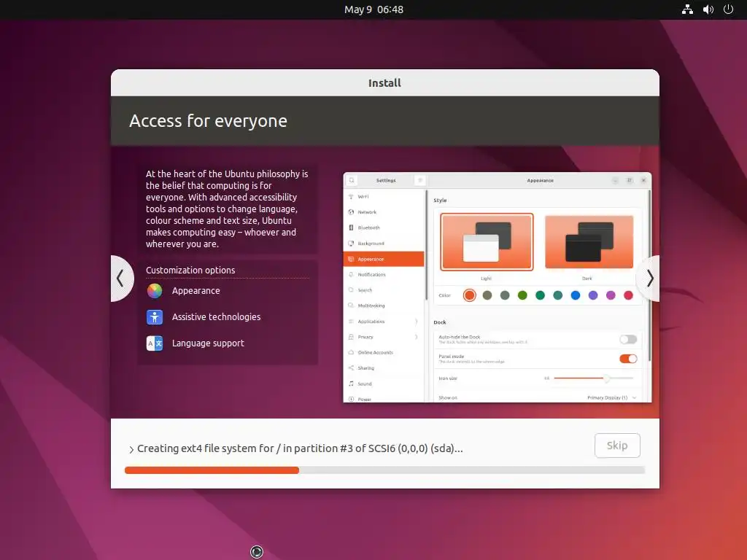Select the Assistive technologies label
Image resolution: width=747 pixels, height=560 pixels.
point(216,317)
